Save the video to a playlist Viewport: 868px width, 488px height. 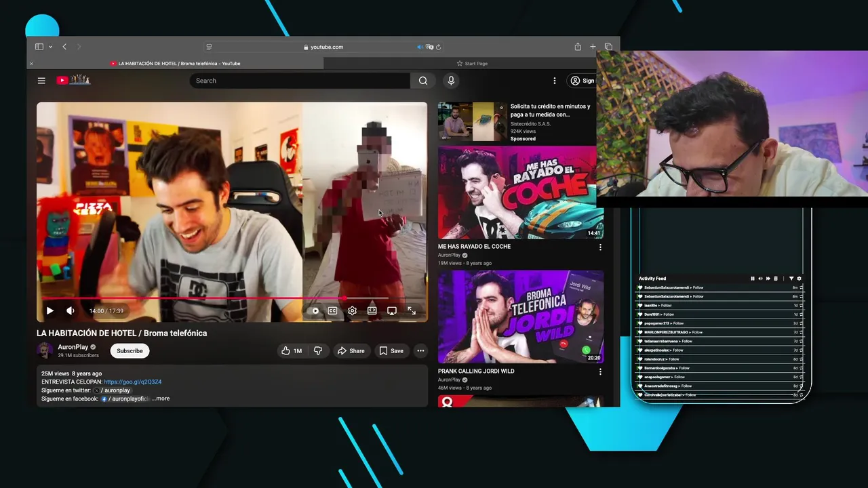coord(391,350)
